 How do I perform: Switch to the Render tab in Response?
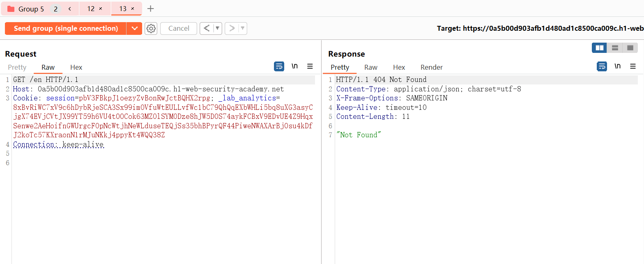431,67
